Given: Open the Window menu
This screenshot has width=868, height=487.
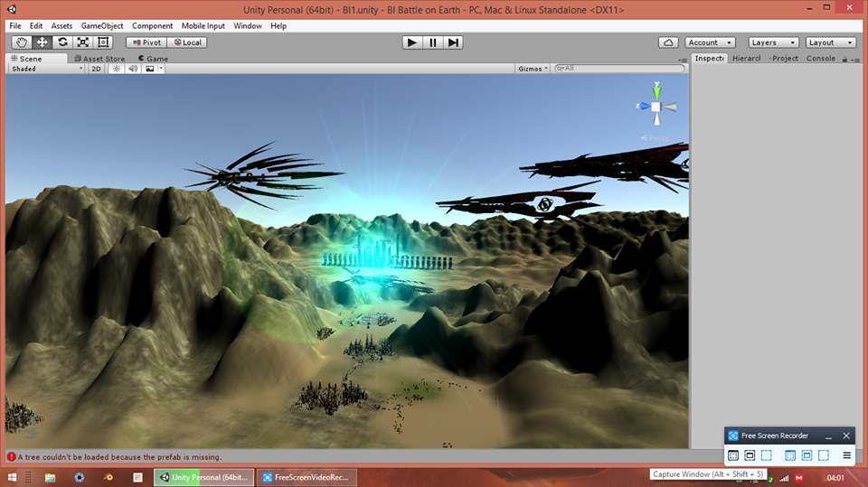Looking at the screenshot, I should 248,26.
